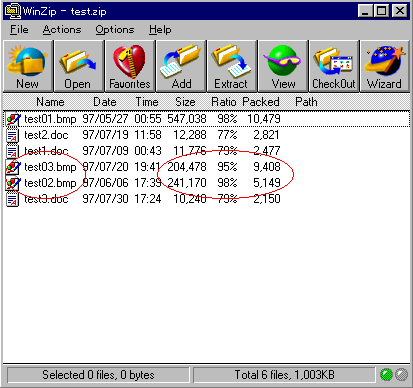
Task: Click the New archive toolbar icon
Action: point(28,66)
